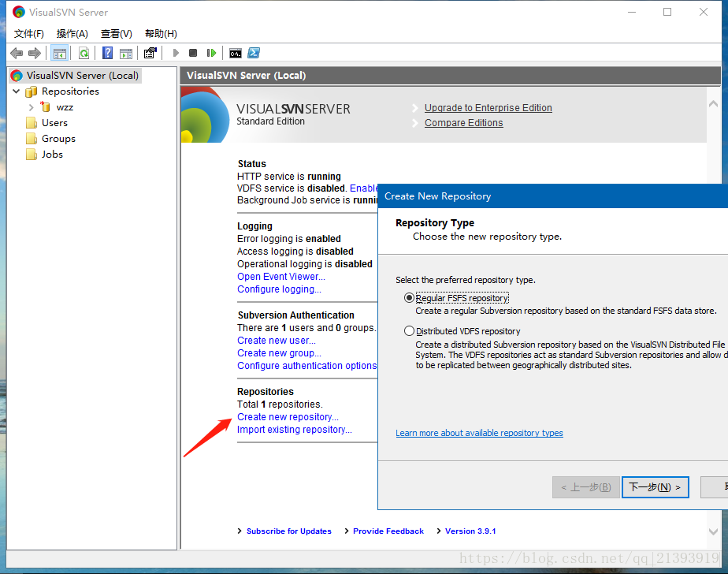Click Create new group link
Image resolution: width=728 pixels, height=574 pixels.
279,352
